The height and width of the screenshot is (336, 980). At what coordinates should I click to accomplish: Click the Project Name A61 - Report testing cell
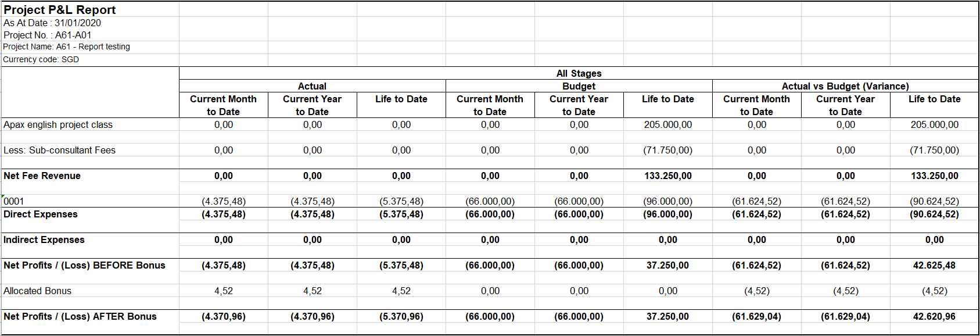(x=67, y=47)
